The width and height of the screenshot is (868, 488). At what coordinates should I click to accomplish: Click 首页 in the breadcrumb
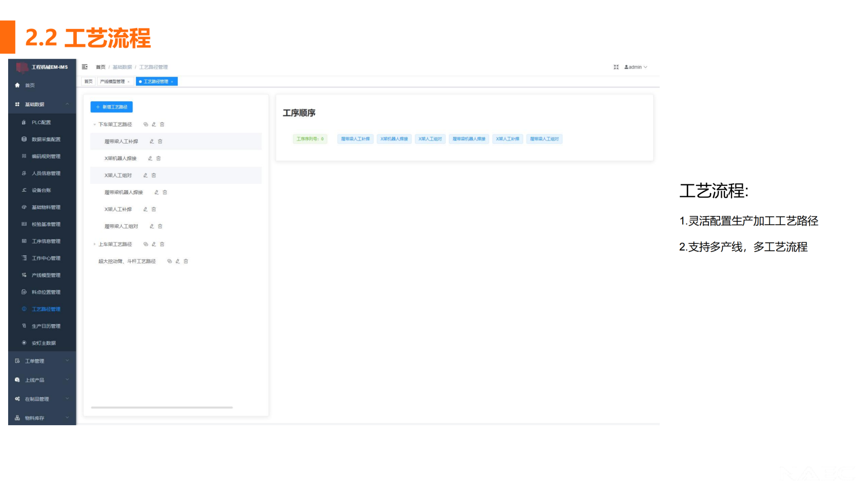click(100, 67)
